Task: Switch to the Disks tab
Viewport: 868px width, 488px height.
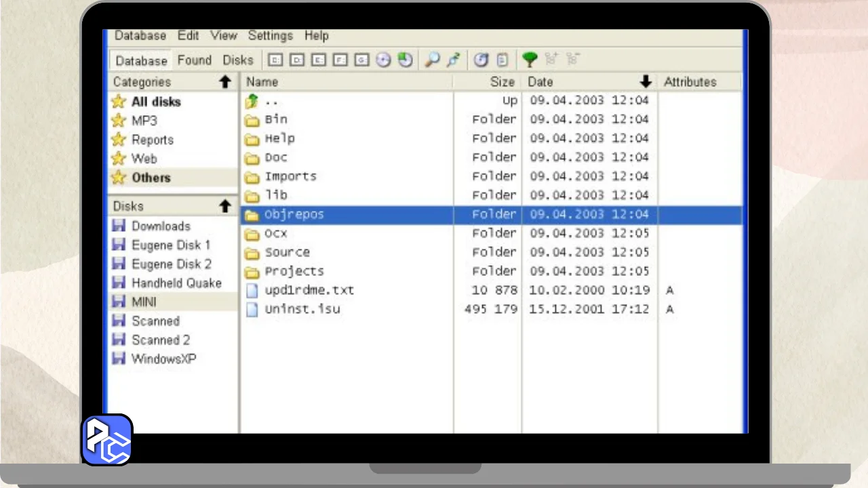Action: (x=238, y=60)
